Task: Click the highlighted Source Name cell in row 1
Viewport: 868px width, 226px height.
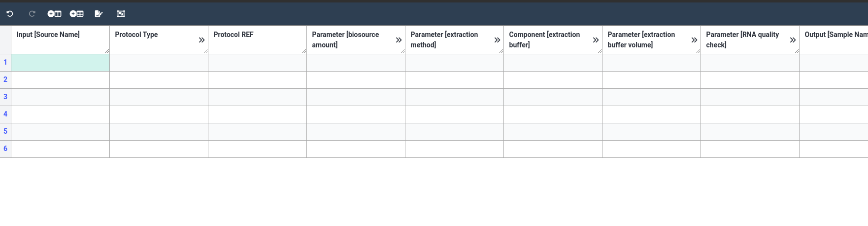Action: coord(60,63)
